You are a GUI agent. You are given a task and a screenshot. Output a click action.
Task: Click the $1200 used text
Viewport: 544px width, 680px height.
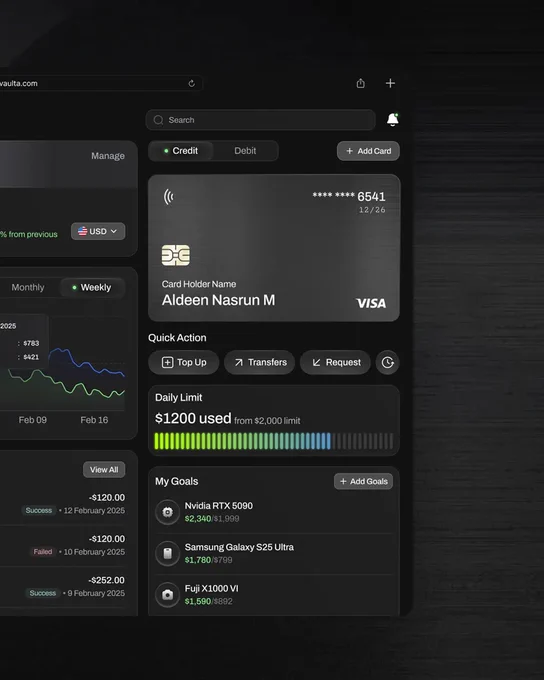tap(193, 418)
